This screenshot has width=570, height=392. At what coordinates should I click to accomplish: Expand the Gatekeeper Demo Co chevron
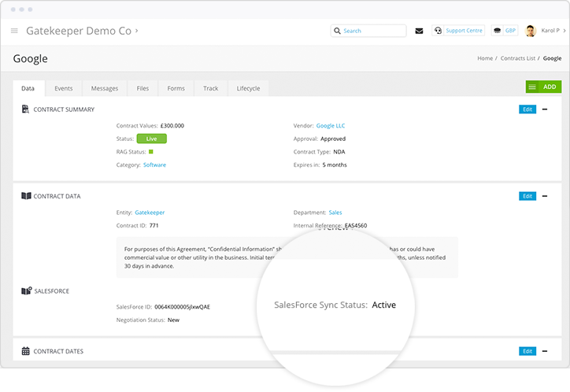pyautogui.click(x=137, y=31)
